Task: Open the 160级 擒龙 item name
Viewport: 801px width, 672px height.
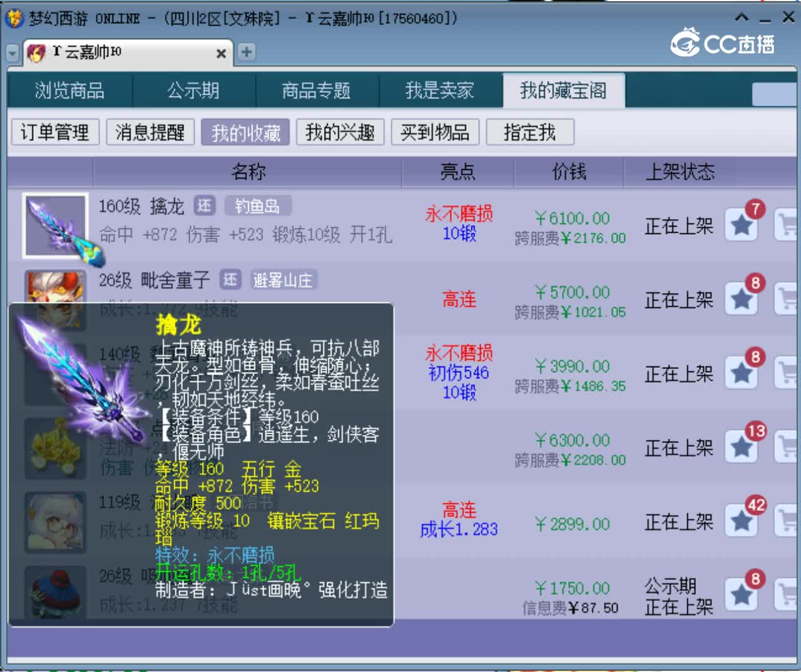Action: 141,206
